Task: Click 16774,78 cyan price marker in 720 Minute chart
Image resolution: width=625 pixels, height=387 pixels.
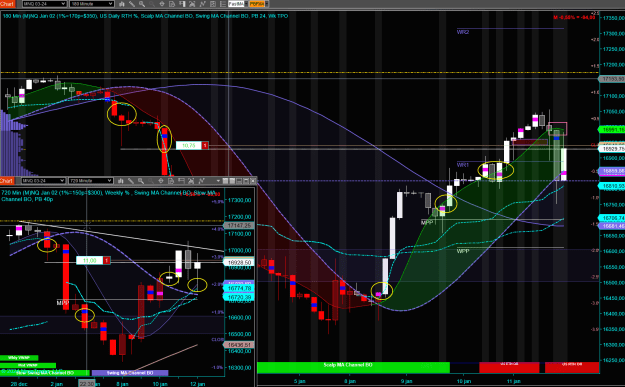Action: click(x=240, y=288)
